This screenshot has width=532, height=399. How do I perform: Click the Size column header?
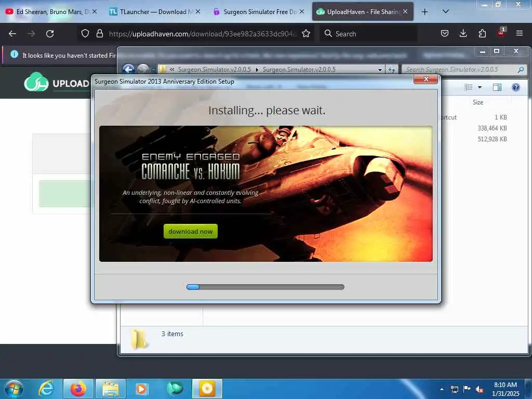point(478,102)
